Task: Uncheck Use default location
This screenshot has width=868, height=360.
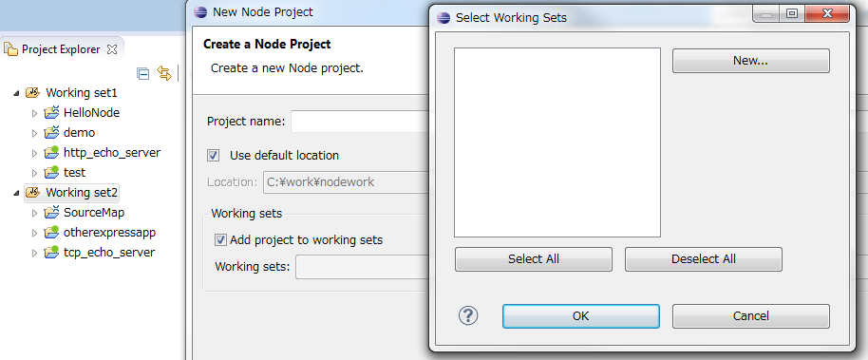Action: click(x=213, y=155)
